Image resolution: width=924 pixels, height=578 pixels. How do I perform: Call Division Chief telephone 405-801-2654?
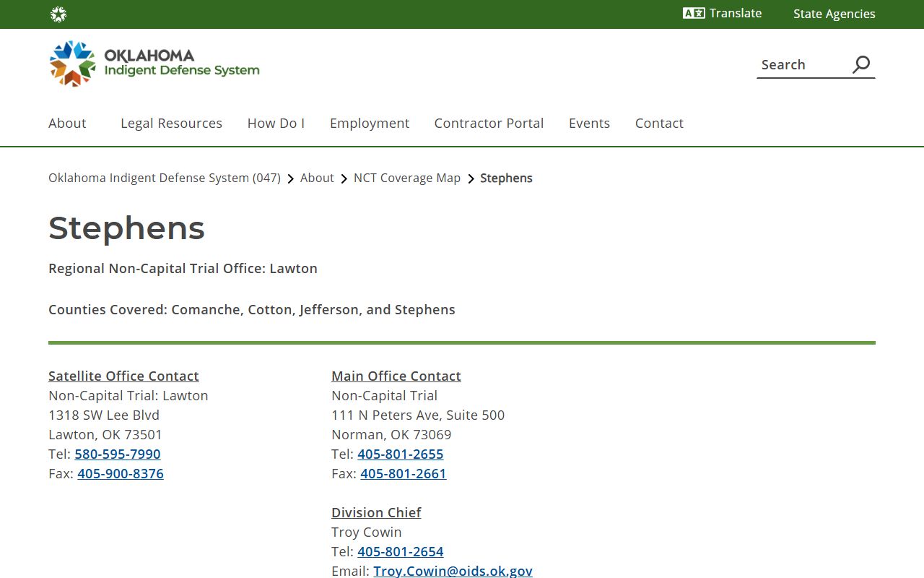click(x=401, y=551)
